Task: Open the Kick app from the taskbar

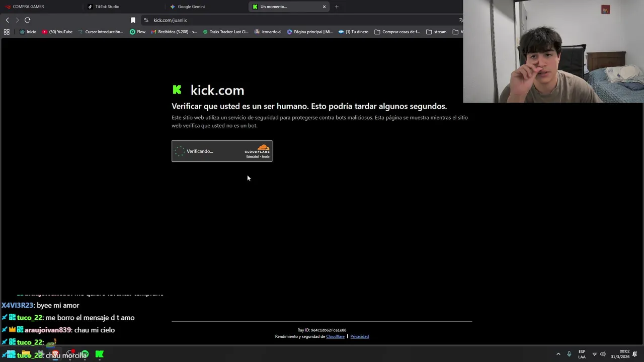Action: pyautogui.click(x=100, y=354)
